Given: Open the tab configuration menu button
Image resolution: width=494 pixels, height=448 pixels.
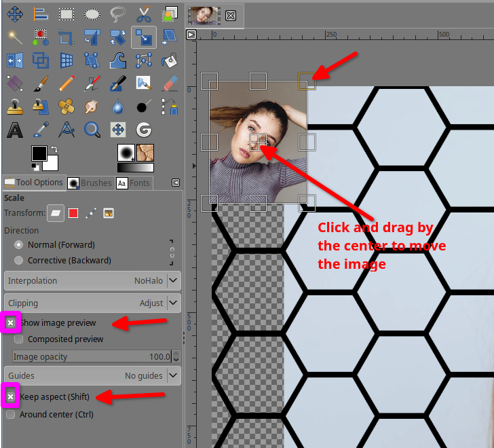Looking at the screenshot, I should tap(176, 183).
